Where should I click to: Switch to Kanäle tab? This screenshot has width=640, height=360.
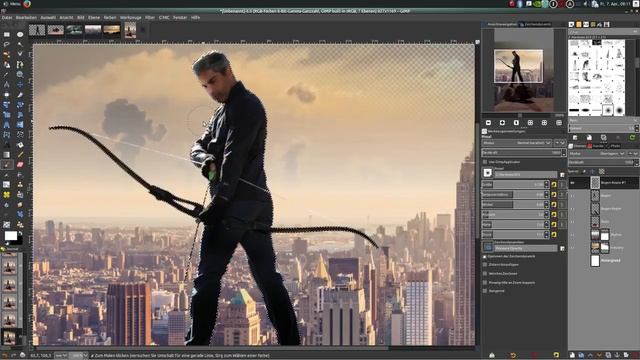click(x=595, y=146)
